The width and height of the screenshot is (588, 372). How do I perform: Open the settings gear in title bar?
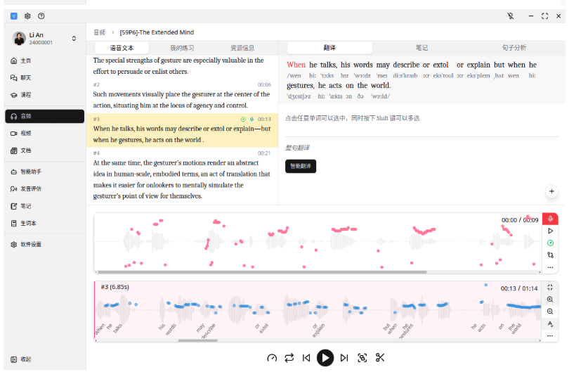click(27, 15)
